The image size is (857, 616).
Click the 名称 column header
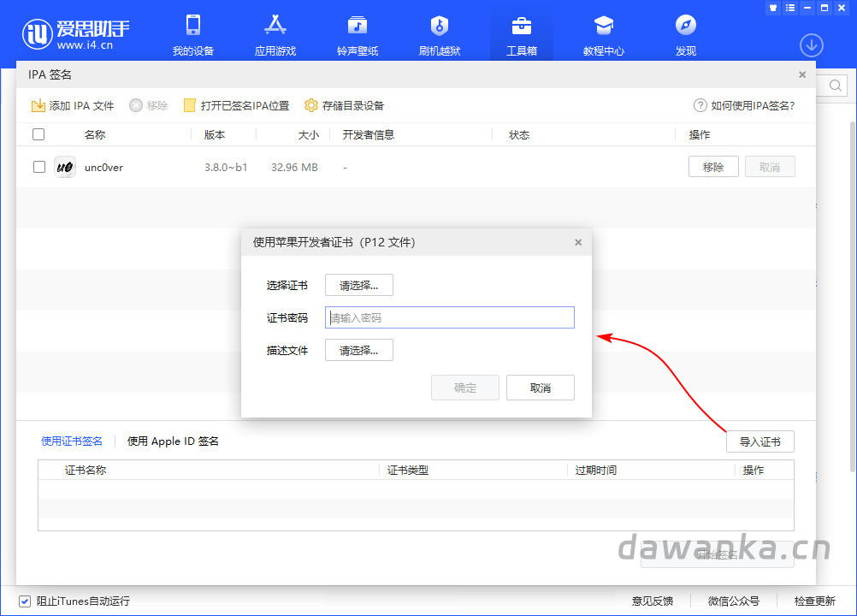pyautogui.click(x=95, y=134)
